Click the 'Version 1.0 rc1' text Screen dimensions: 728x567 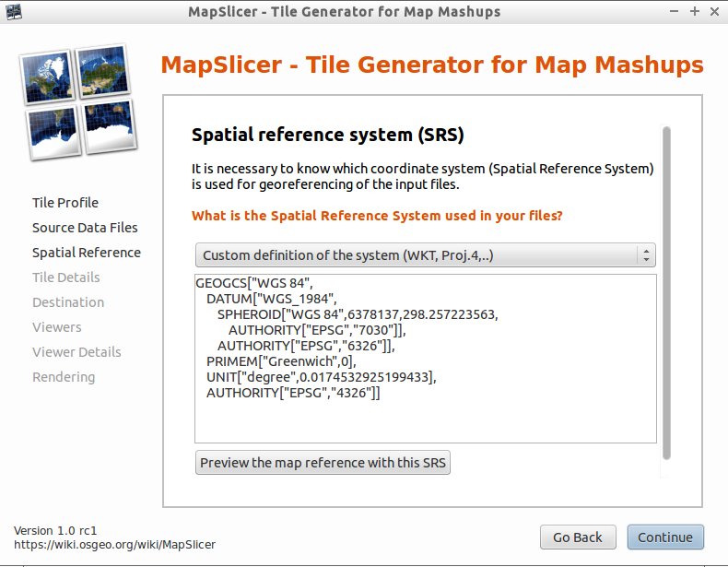[x=55, y=530]
